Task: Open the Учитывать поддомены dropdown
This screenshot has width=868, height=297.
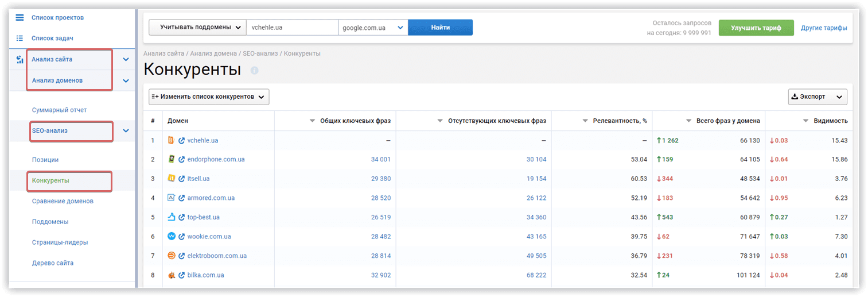Action: pos(197,28)
